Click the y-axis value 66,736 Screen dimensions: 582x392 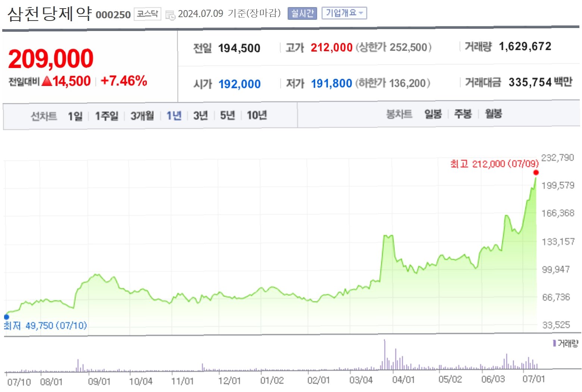556,297
